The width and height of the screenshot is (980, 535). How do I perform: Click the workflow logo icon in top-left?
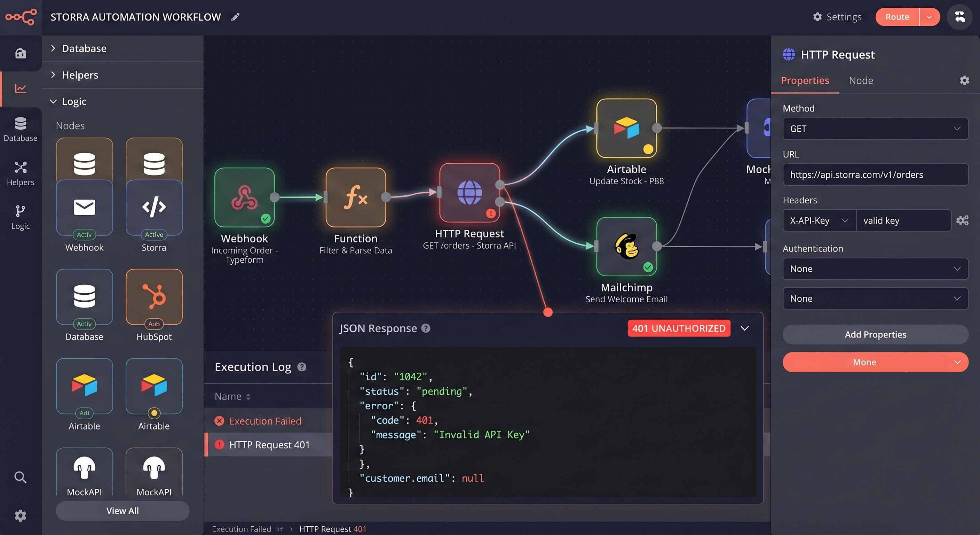pyautogui.click(x=21, y=17)
